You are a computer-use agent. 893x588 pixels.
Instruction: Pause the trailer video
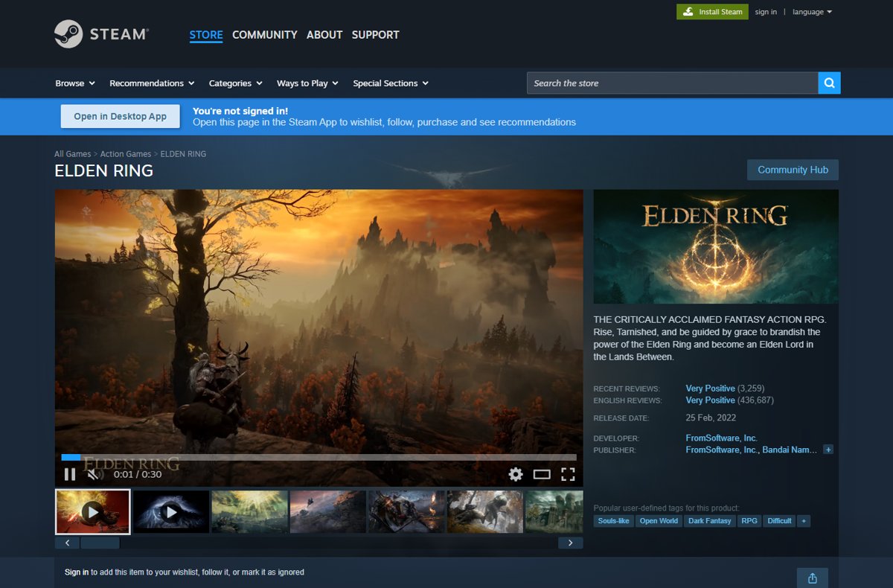(70, 474)
